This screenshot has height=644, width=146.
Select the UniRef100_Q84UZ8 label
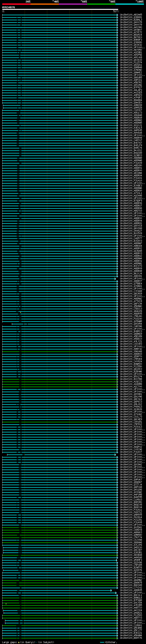(131, 311)
